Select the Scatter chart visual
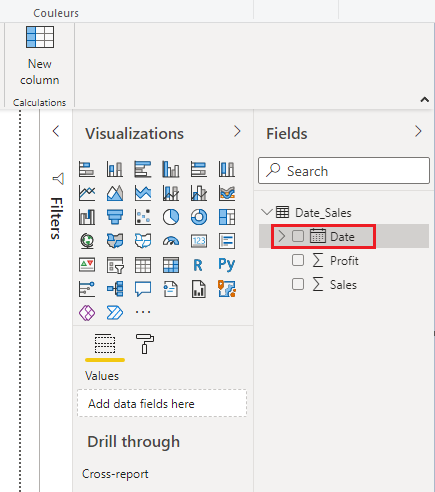 (143, 217)
